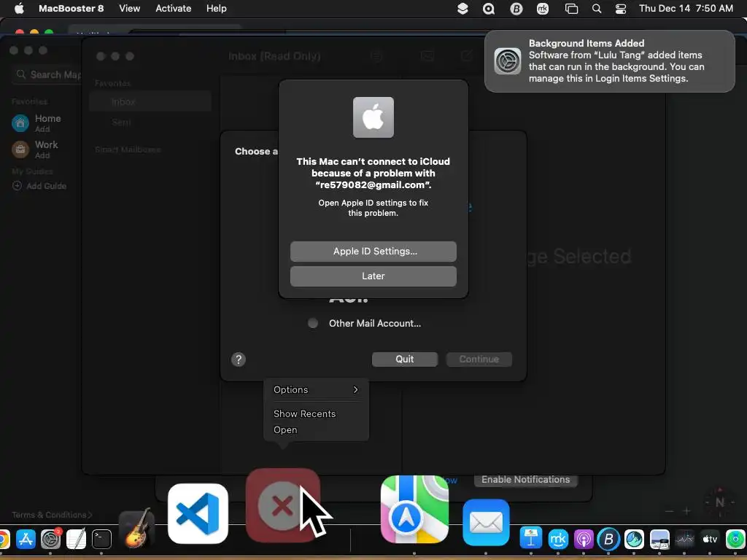Image resolution: width=747 pixels, height=560 pixels.
Task: Click the compass N control in Maps
Action: [720, 502]
